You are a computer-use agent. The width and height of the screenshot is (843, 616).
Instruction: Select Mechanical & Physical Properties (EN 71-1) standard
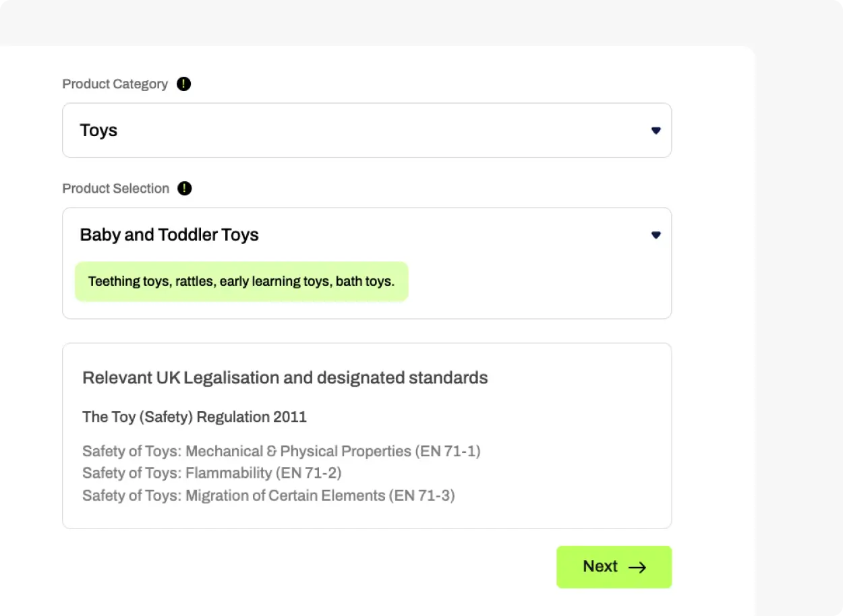pos(281,452)
